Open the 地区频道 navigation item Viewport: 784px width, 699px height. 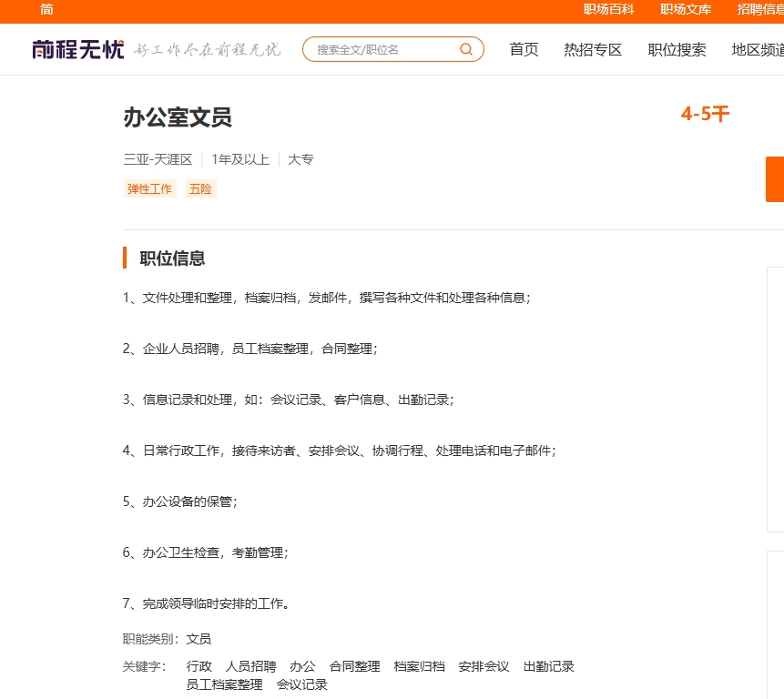[757, 51]
